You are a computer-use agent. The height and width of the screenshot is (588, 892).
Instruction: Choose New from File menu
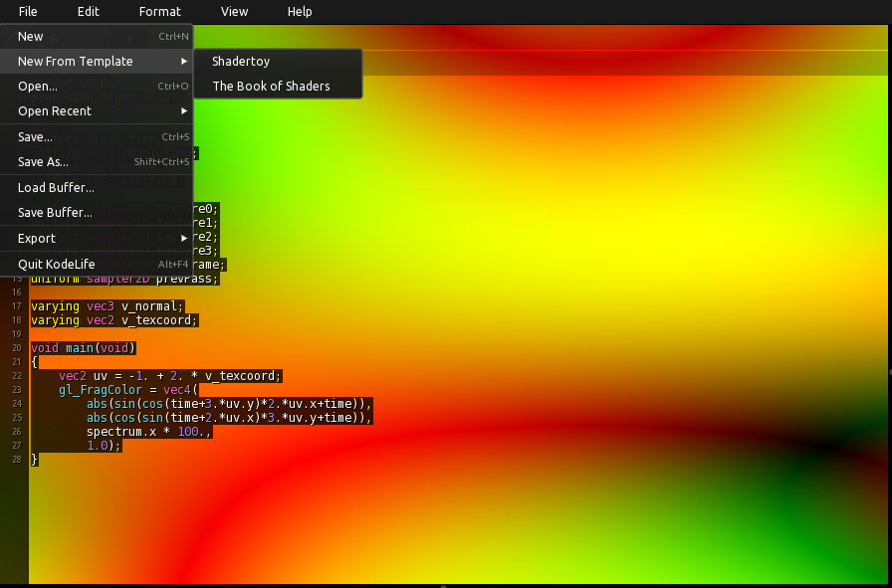(97, 37)
